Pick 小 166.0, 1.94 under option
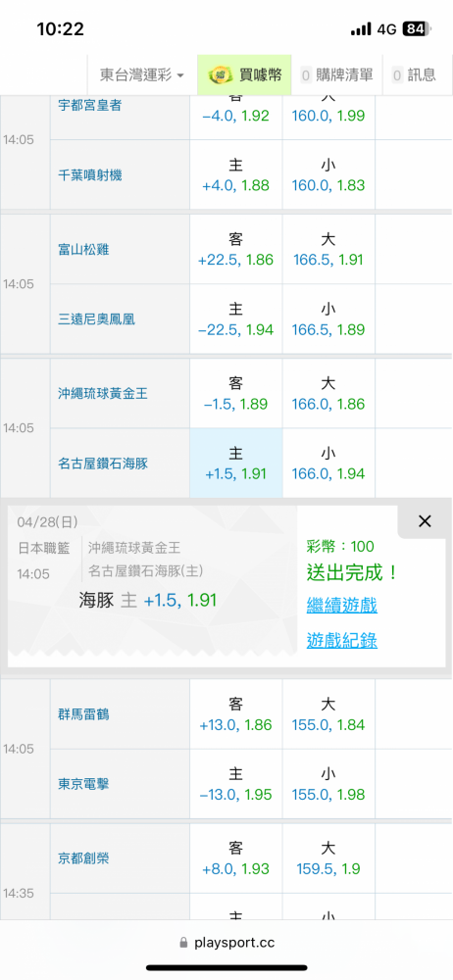 (x=328, y=464)
